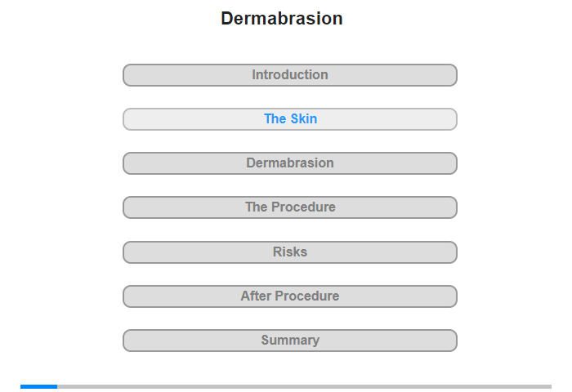Navigate to After Procedure chapter
572x392 pixels.
click(x=289, y=296)
